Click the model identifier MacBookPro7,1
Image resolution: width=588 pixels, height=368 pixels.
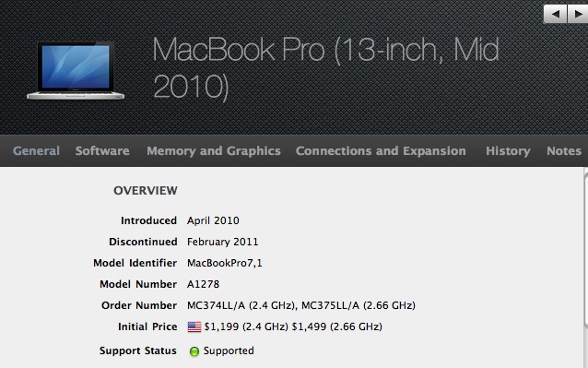click(x=225, y=263)
